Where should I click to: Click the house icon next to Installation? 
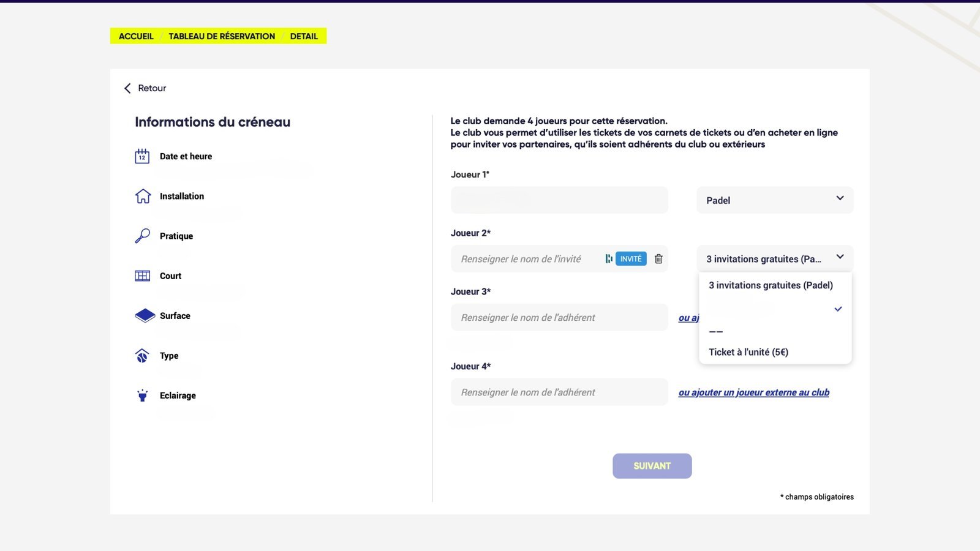[143, 196]
